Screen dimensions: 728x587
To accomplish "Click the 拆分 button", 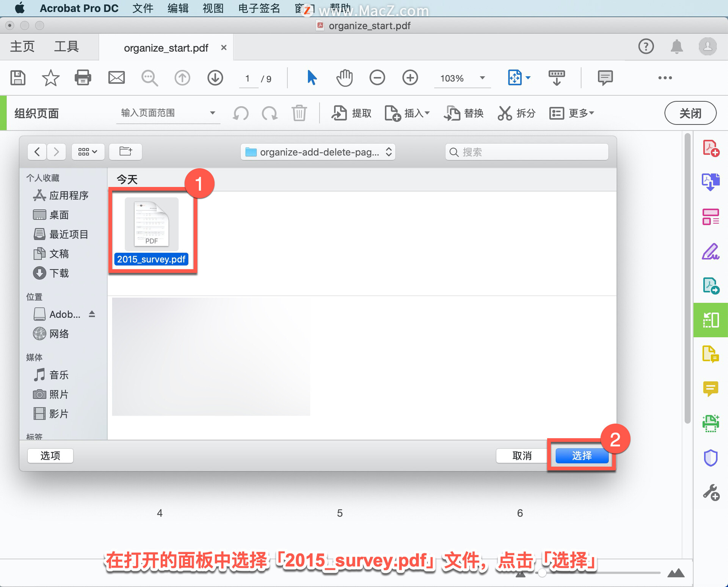I will tap(516, 113).
